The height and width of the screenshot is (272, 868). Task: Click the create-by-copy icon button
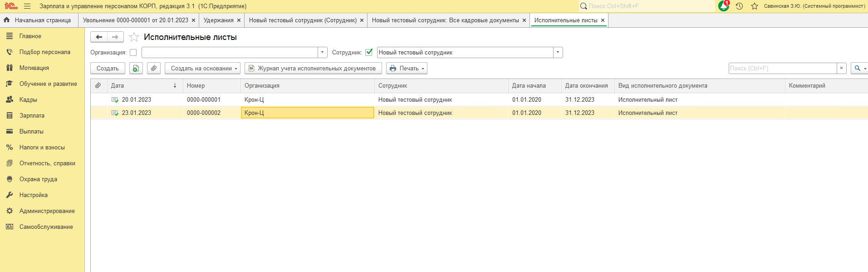[136, 68]
